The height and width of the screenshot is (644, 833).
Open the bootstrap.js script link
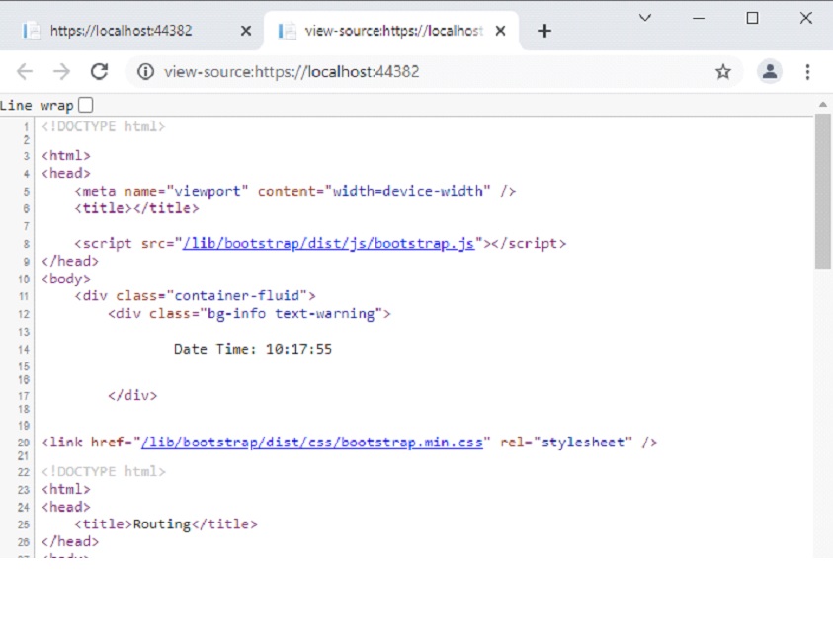(328, 243)
